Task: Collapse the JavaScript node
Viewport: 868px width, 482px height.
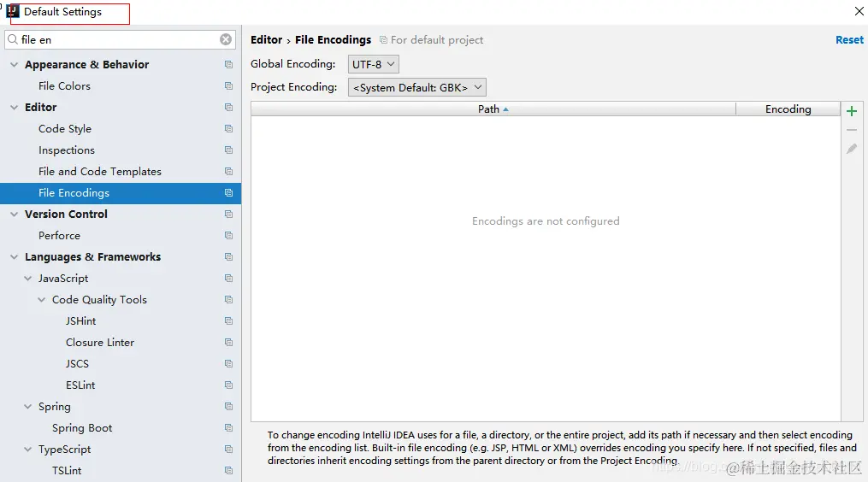Action: click(x=27, y=279)
